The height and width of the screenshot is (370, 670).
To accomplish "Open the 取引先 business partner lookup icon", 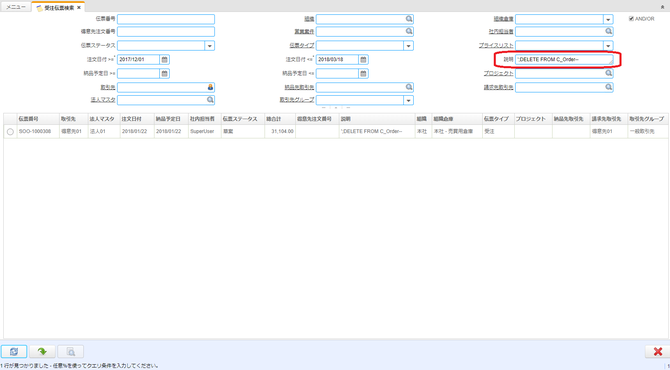I will tap(210, 87).
